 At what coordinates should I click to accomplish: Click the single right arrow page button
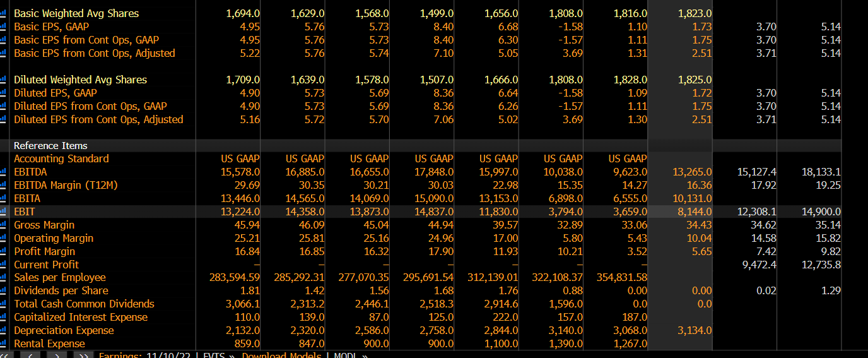[x=57, y=355]
